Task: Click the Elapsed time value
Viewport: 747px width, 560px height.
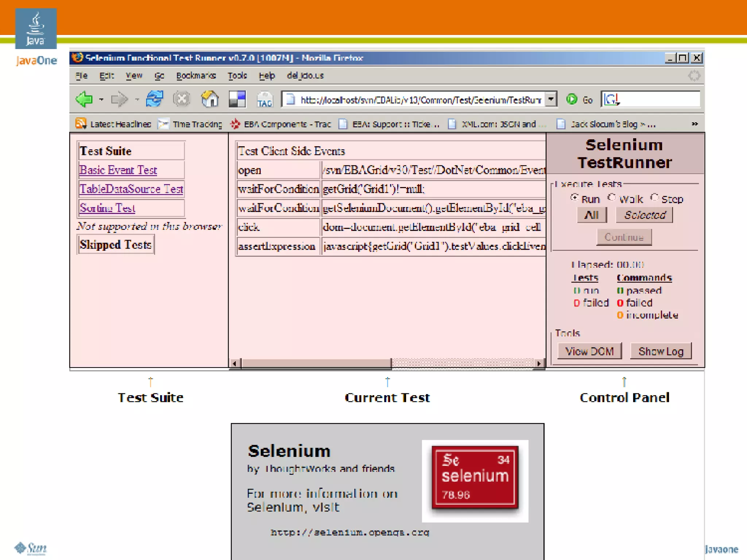Action: pos(631,264)
